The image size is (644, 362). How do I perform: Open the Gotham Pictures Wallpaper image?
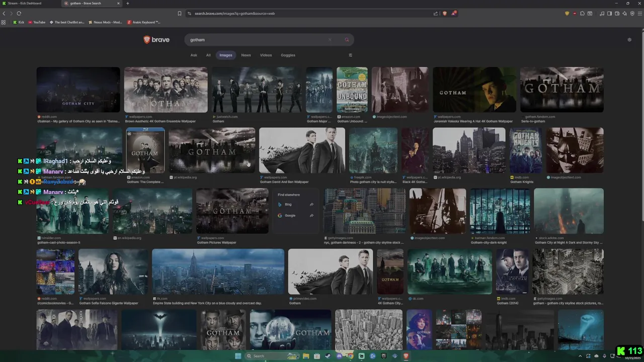pos(232,211)
